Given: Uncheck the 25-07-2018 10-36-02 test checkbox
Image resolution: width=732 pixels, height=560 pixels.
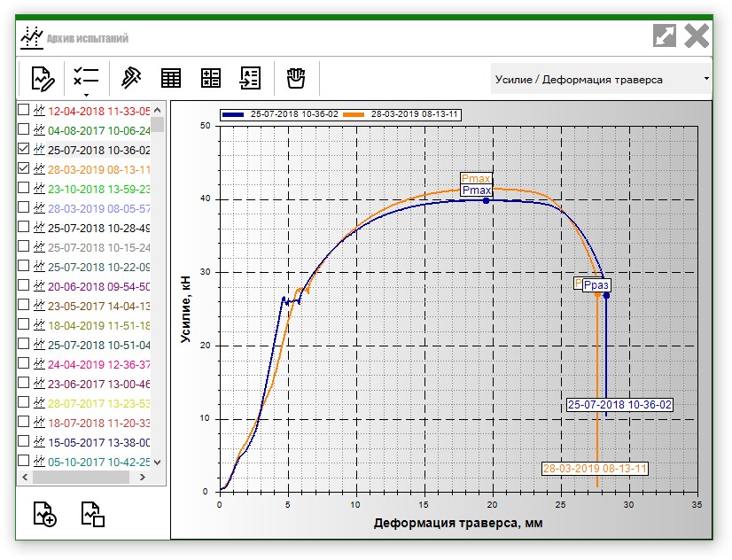Looking at the screenshot, I should [23, 149].
